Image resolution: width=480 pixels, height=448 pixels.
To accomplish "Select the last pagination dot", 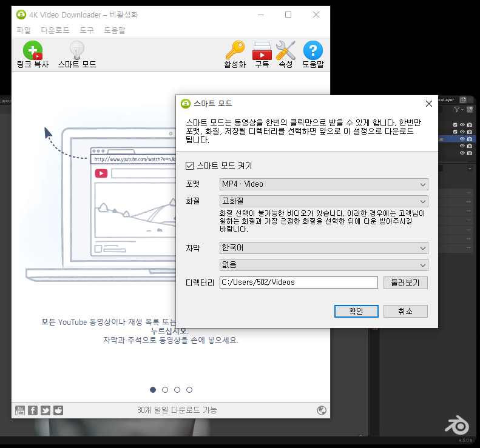I will click(x=189, y=390).
